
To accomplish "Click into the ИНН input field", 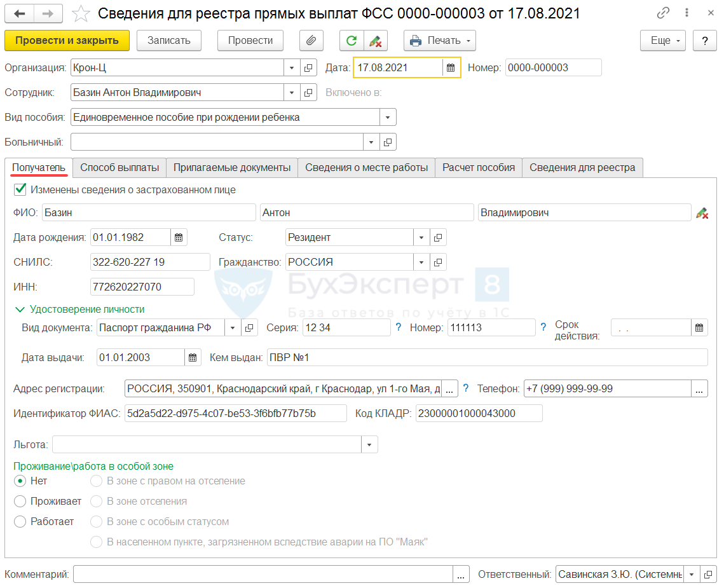I will coord(142,287).
